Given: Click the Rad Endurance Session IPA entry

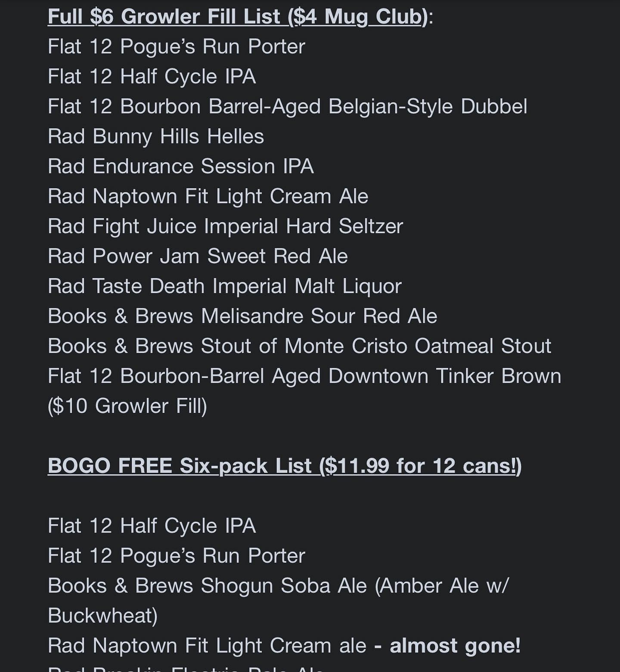Looking at the screenshot, I should [x=180, y=167].
